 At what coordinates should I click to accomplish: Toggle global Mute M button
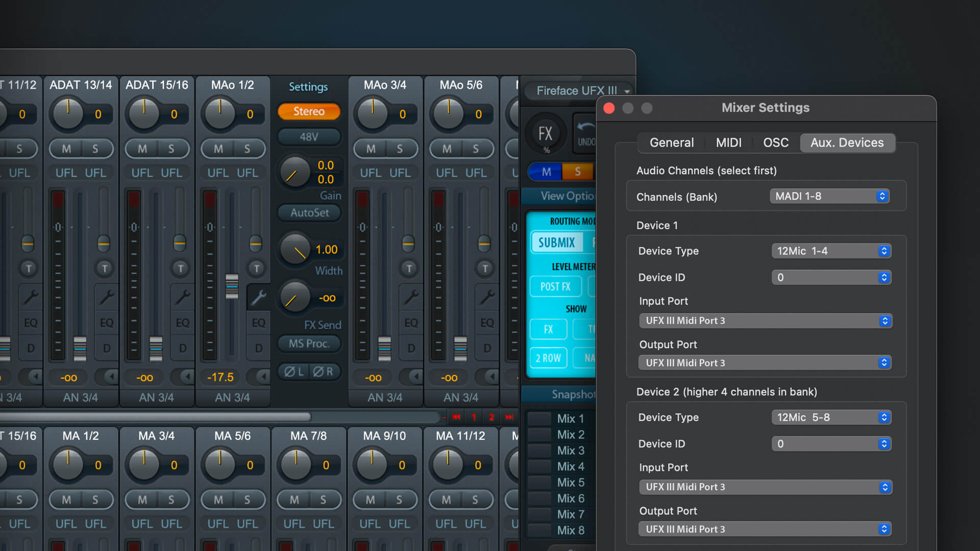[x=546, y=172]
